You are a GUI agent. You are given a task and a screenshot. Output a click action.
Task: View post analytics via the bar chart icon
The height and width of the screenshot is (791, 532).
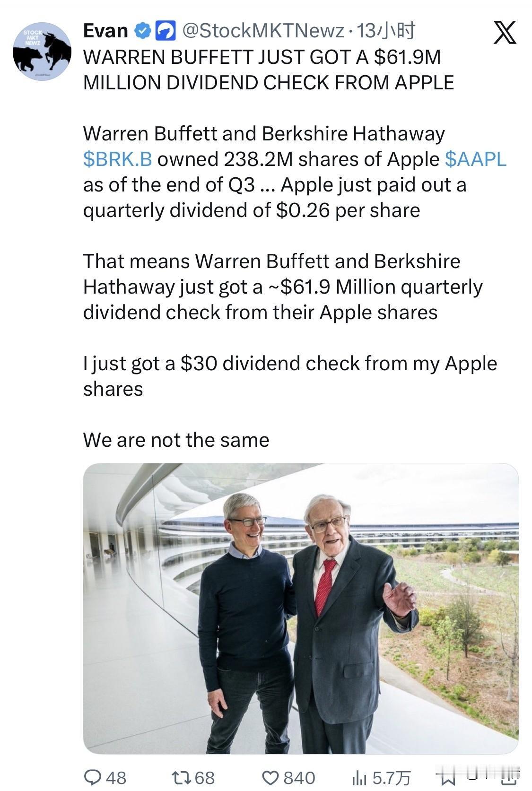coord(361,778)
